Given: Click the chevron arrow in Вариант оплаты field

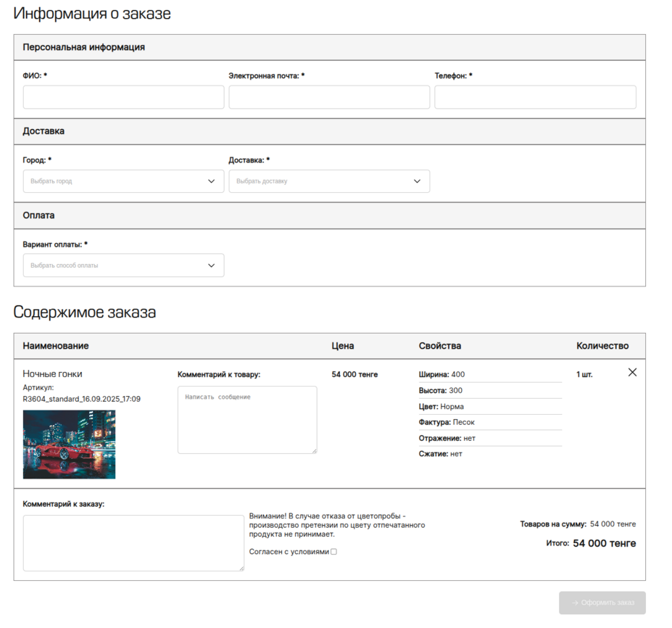Looking at the screenshot, I should [x=211, y=265].
